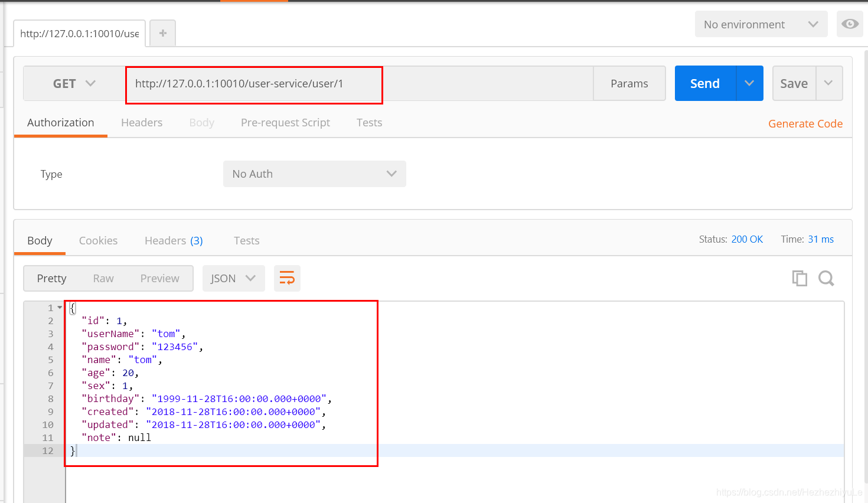Click the "name": "tom" line

pyautogui.click(x=122, y=360)
